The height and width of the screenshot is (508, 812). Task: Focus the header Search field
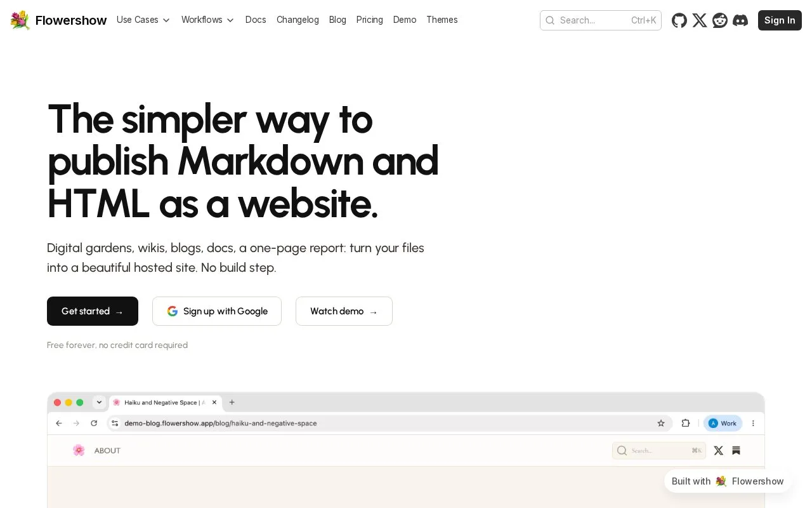pos(601,20)
